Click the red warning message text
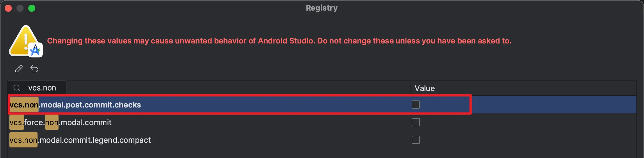 pyautogui.click(x=279, y=41)
